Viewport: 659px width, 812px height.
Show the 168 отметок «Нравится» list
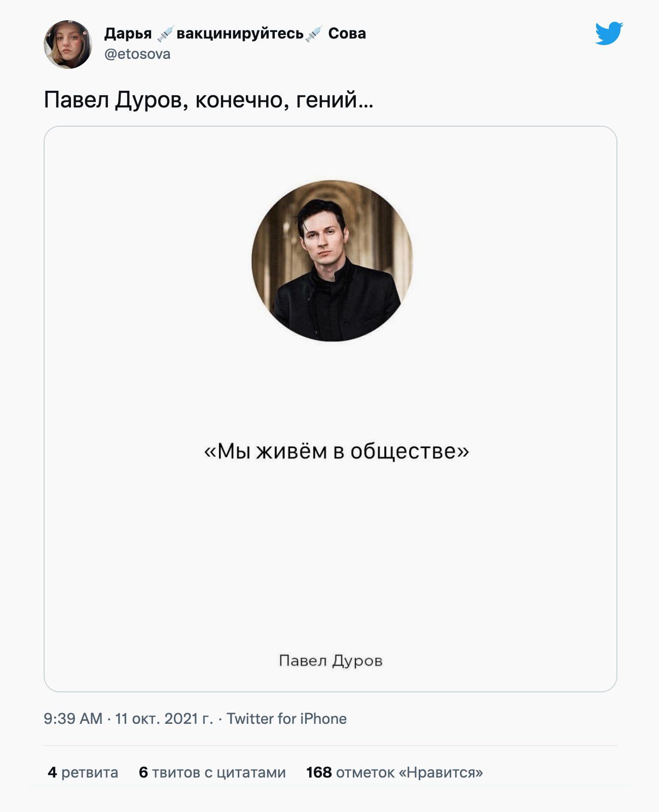(x=394, y=772)
